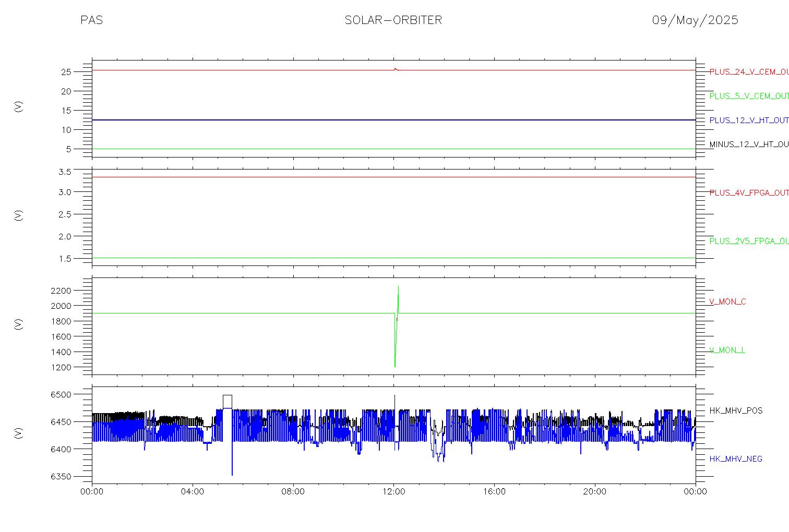Viewport: 789px width, 532px height.
Task: Click the (V) unit label of top panel
Action: coord(19,107)
